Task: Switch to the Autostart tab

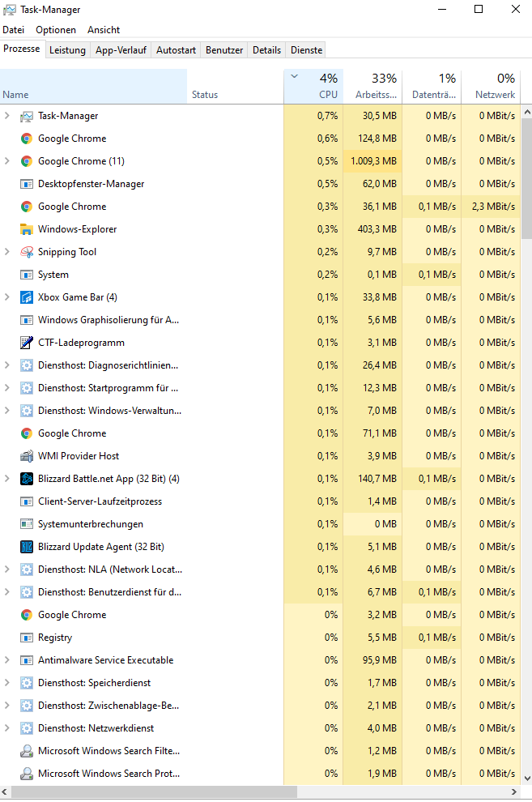Action: (176, 50)
